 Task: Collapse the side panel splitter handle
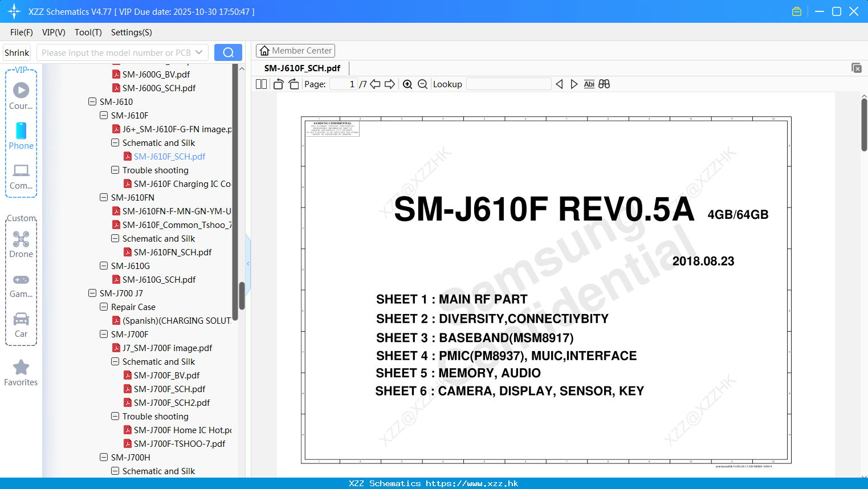(x=248, y=263)
